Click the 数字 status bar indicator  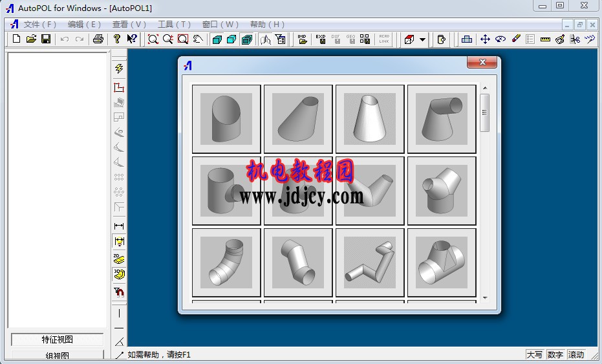(x=555, y=355)
